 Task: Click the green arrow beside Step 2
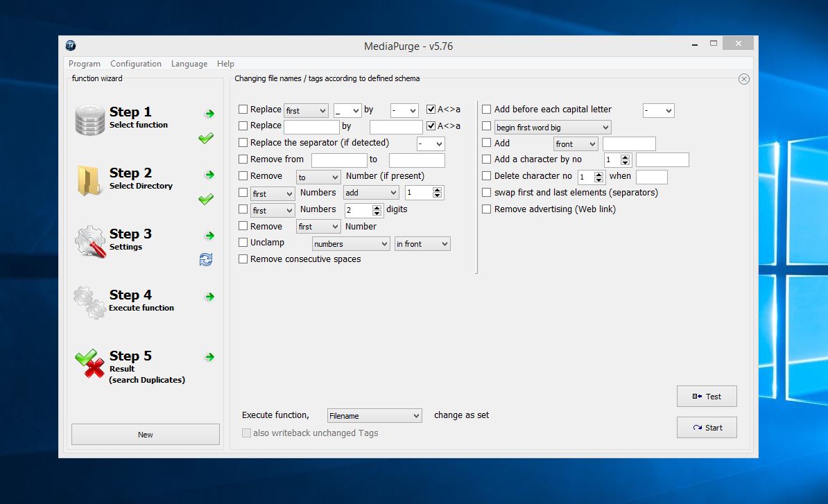(x=209, y=175)
